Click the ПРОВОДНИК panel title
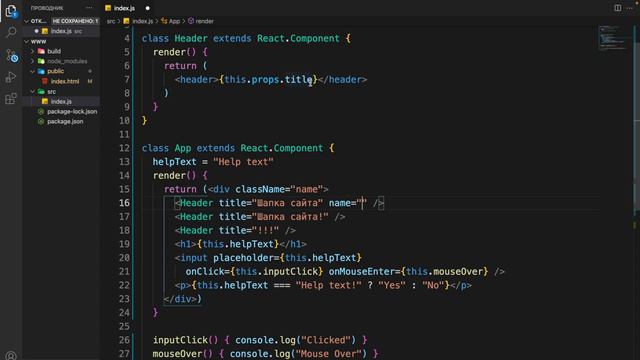 [x=47, y=8]
